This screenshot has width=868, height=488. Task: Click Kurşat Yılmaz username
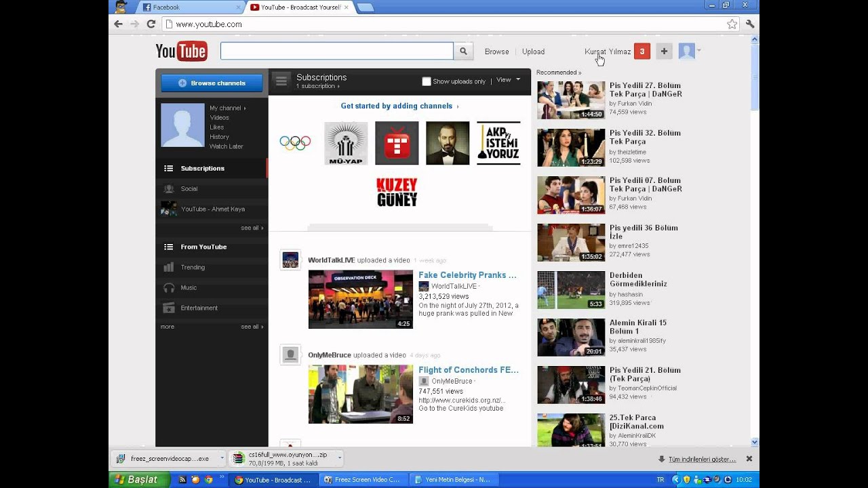[608, 52]
